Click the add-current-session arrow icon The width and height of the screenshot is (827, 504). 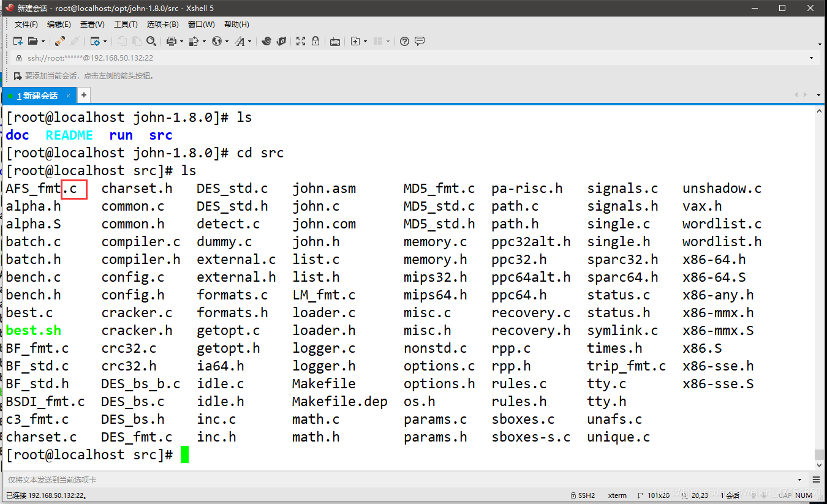click(18, 76)
